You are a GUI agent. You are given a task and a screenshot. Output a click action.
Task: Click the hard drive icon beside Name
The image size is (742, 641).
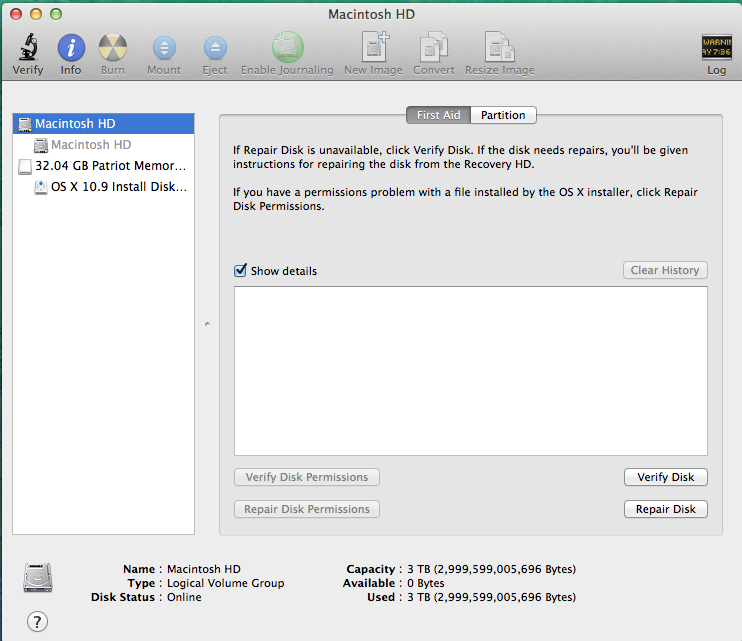pyautogui.click(x=38, y=577)
